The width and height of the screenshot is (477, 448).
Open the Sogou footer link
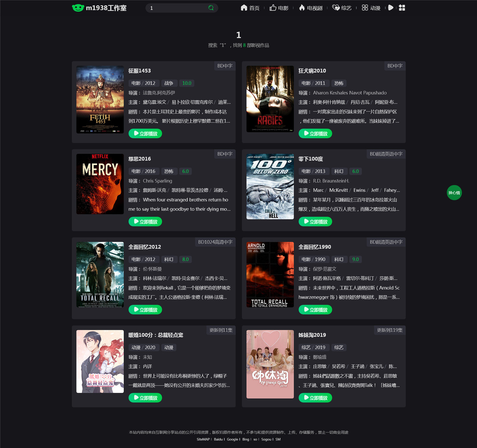tap(266, 439)
